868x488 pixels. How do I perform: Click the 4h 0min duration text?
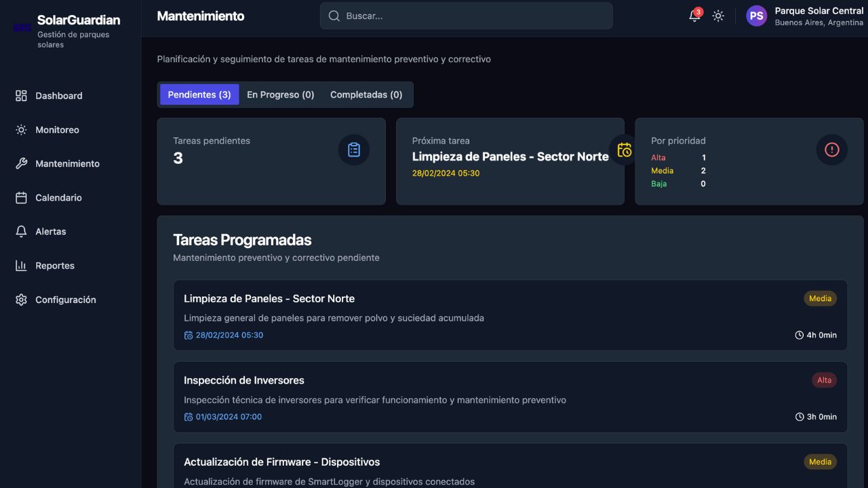(x=821, y=335)
